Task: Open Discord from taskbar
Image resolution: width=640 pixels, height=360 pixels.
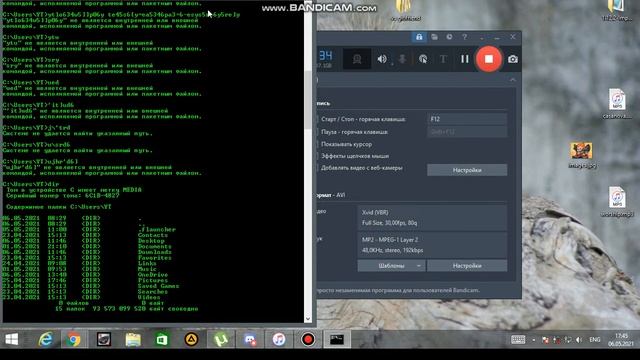Action: coord(250,339)
